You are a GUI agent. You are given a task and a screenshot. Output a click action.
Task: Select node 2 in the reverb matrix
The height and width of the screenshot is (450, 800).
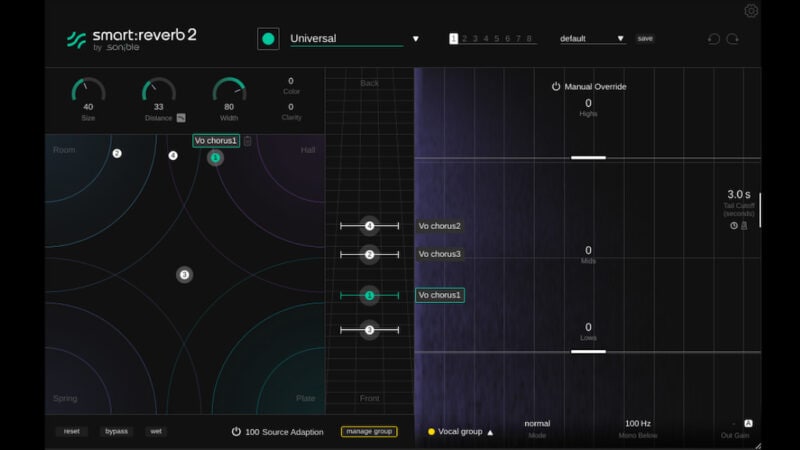click(x=117, y=154)
